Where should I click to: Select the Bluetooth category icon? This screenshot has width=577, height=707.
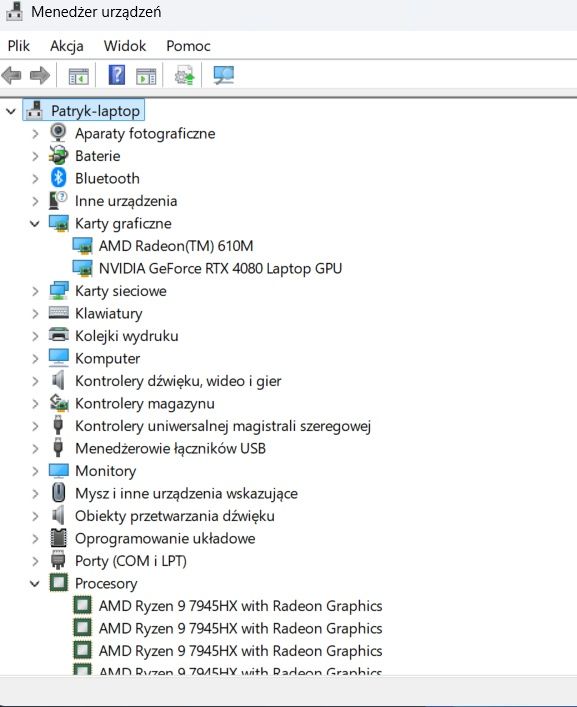point(58,178)
